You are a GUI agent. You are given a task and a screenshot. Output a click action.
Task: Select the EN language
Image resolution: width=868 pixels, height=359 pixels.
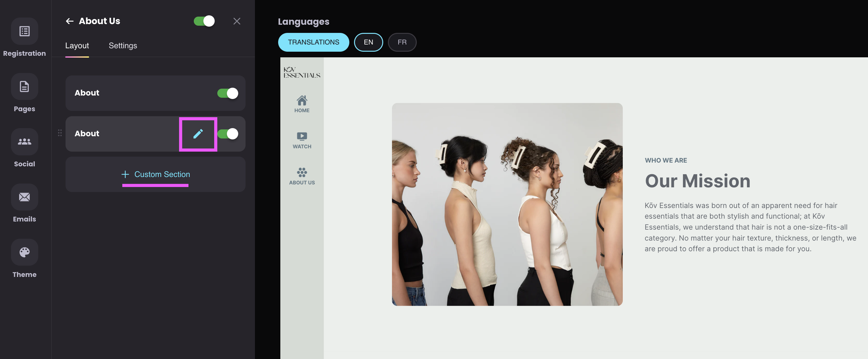pos(368,42)
